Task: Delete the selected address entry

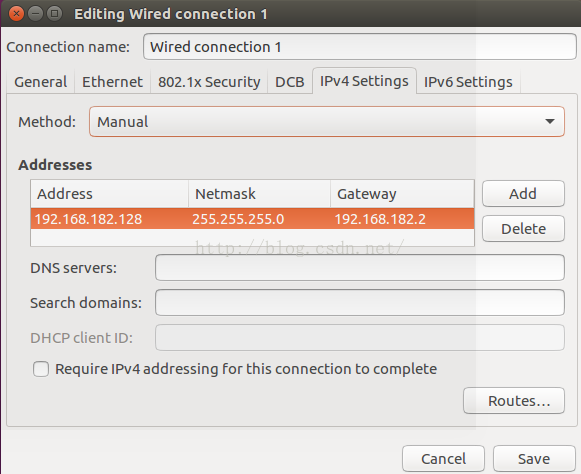Action: tap(523, 229)
